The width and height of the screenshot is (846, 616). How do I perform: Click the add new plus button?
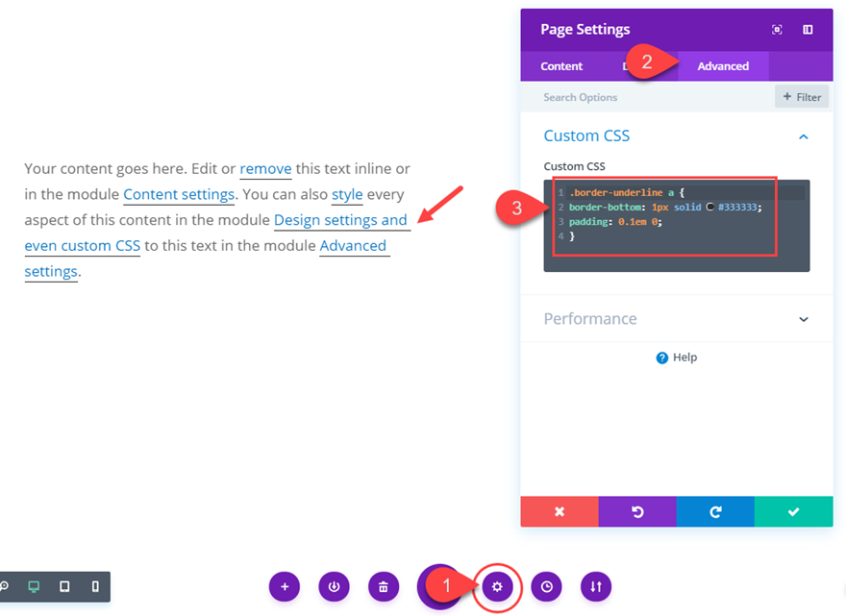pos(285,587)
